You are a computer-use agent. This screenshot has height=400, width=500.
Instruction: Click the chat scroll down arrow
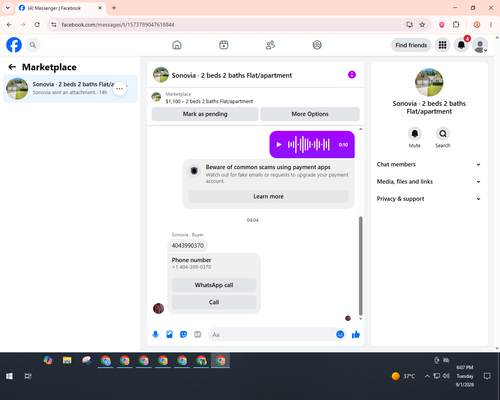360,319
